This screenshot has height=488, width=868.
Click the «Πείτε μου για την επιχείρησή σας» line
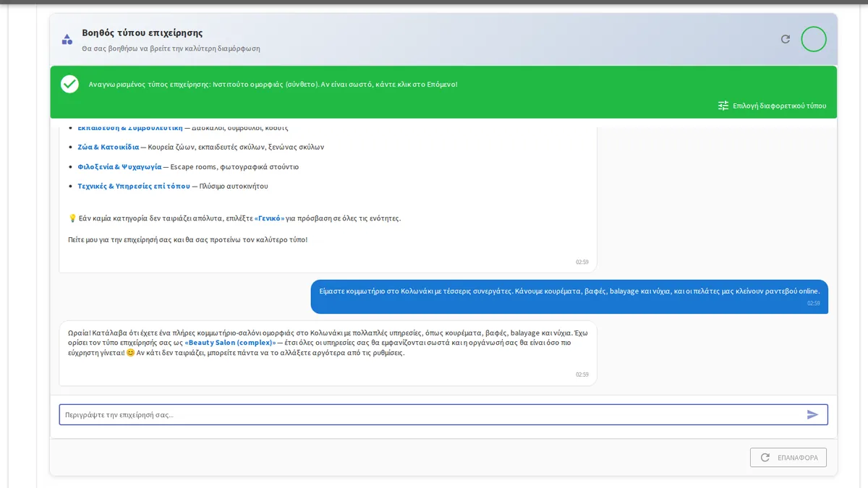click(187, 239)
